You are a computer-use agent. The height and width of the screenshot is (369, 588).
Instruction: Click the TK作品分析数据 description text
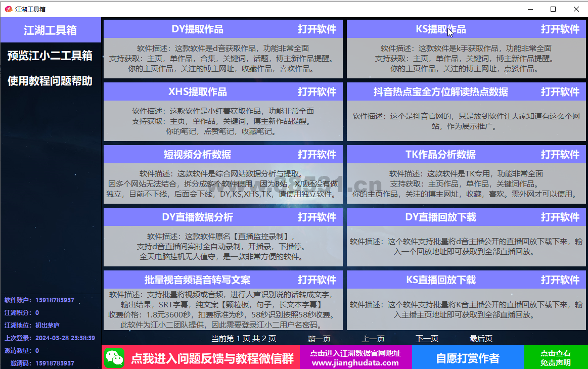click(x=466, y=184)
